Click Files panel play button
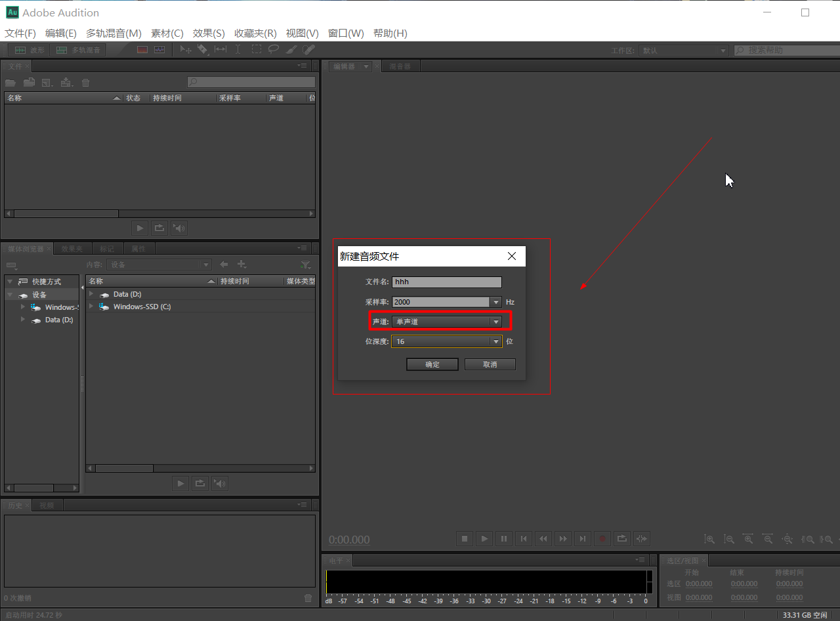 pos(139,228)
